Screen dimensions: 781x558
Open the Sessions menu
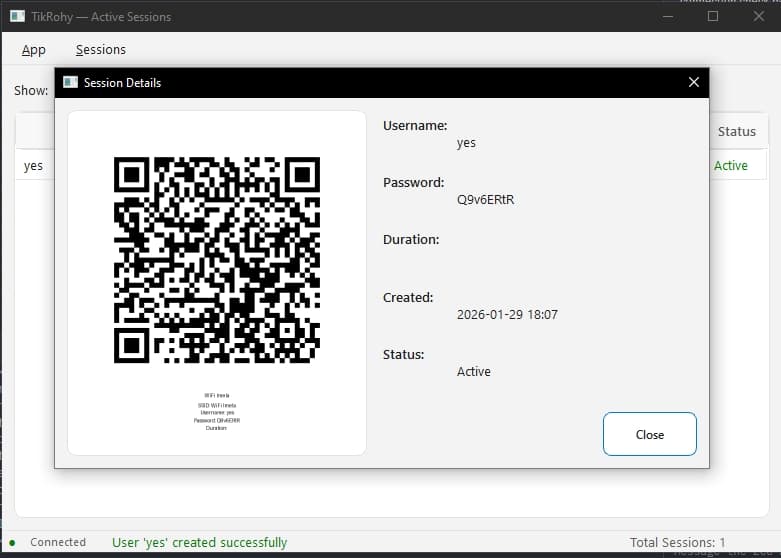(x=101, y=50)
